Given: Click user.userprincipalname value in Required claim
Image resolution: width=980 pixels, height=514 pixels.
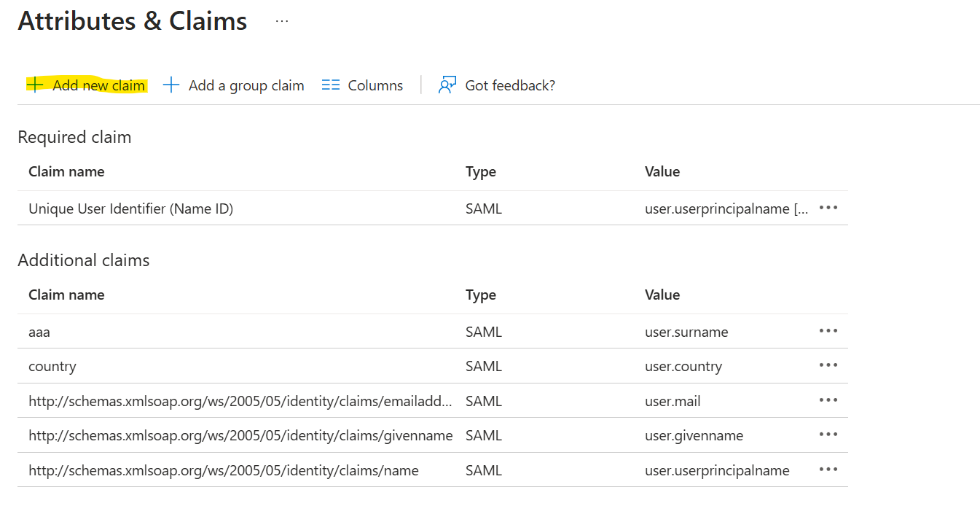Looking at the screenshot, I should tap(726, 209).
